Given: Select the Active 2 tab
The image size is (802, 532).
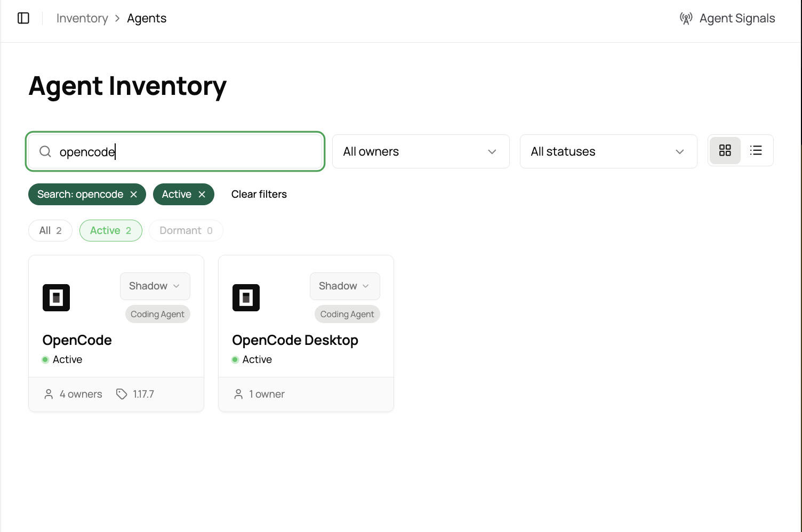Looking at the screenshot, I should pos(111,231).
